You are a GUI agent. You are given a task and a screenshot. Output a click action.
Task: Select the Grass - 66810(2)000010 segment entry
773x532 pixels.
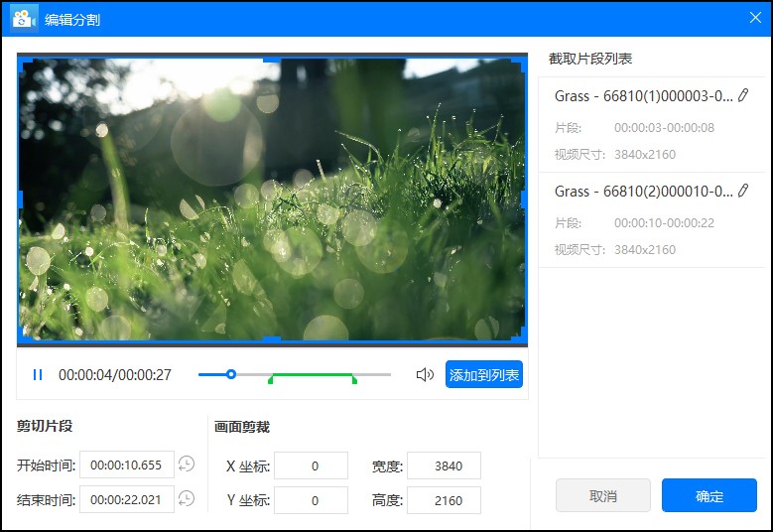[x=652, y=220]
